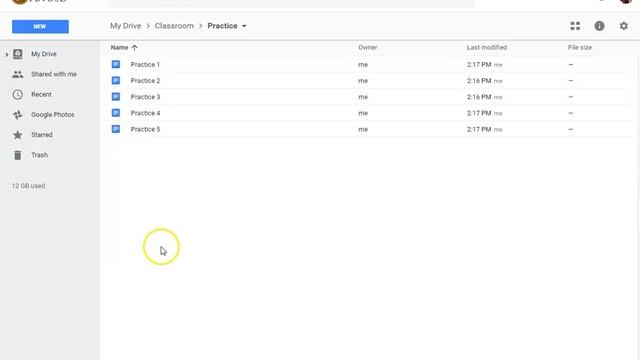Image resolution: width=640 pixels, height=360 pixels.
Task: Reverse sort with Name arrow icon
Action: [x=134, y=48]
